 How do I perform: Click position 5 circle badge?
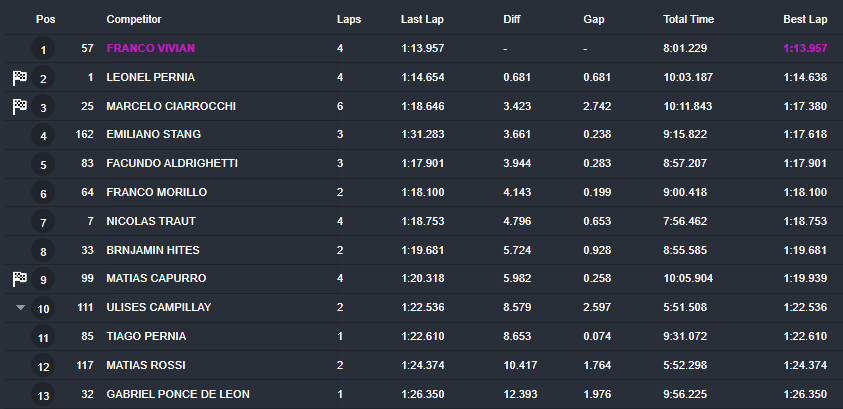click(x=43, y=164)
